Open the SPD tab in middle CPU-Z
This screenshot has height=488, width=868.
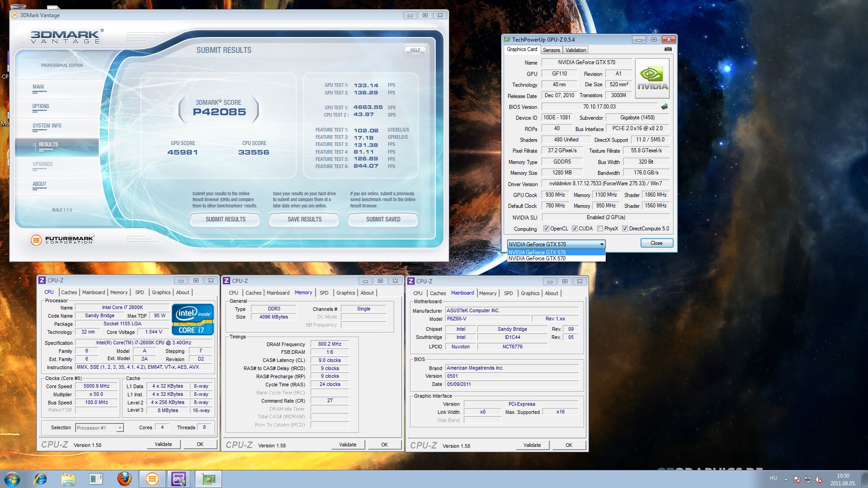324,293
